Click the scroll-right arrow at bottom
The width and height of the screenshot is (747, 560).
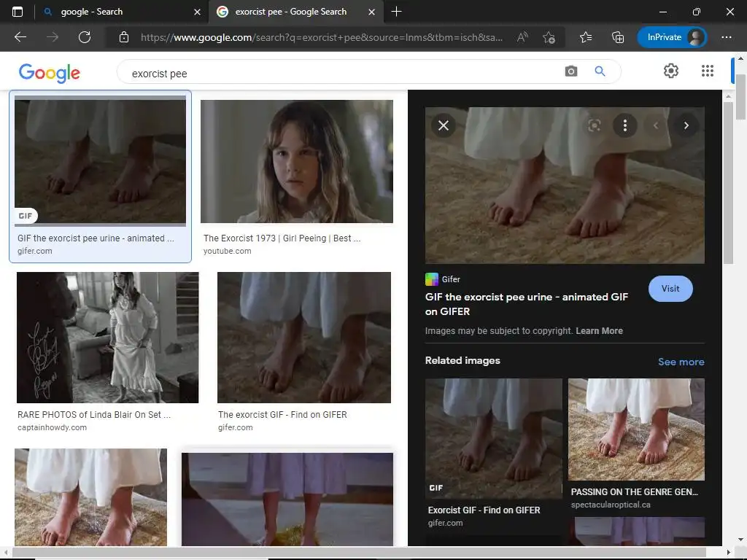coord(729,553)
